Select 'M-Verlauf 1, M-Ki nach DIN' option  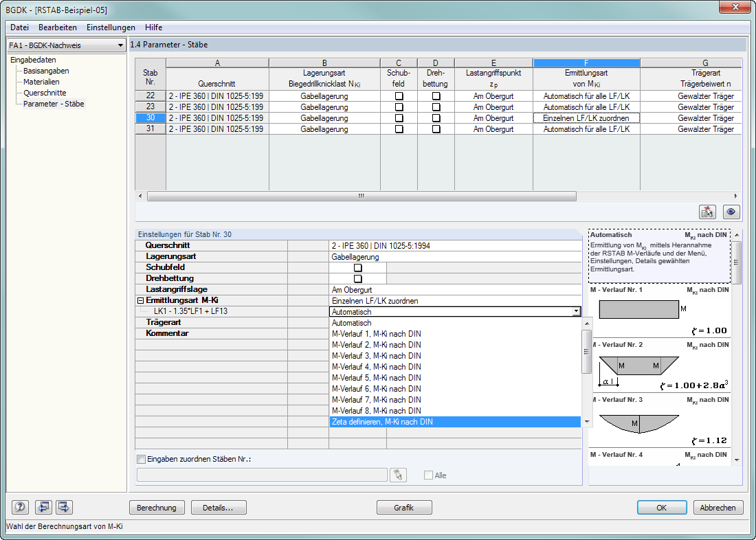pyautogui.click(x=455, y=334)
